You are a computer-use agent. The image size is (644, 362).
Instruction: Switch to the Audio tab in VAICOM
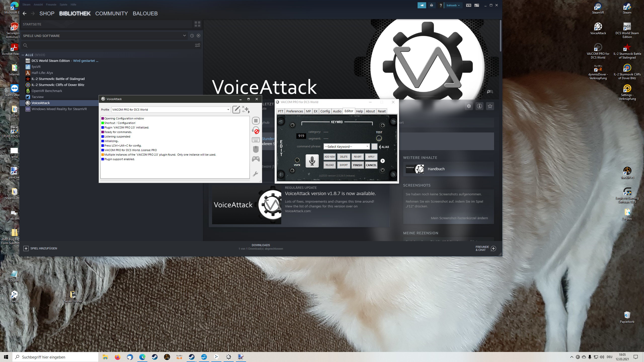[x=337, y=111]
